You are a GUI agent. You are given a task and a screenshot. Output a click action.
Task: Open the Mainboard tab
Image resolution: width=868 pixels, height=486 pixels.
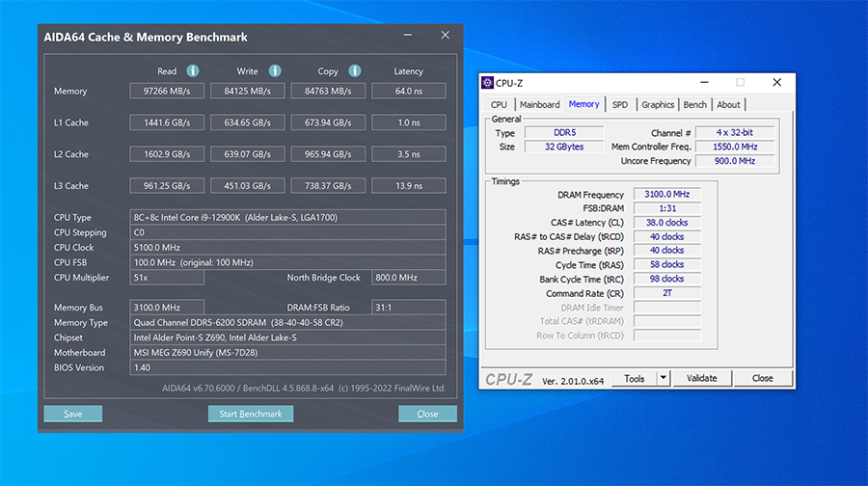(539, 105)
